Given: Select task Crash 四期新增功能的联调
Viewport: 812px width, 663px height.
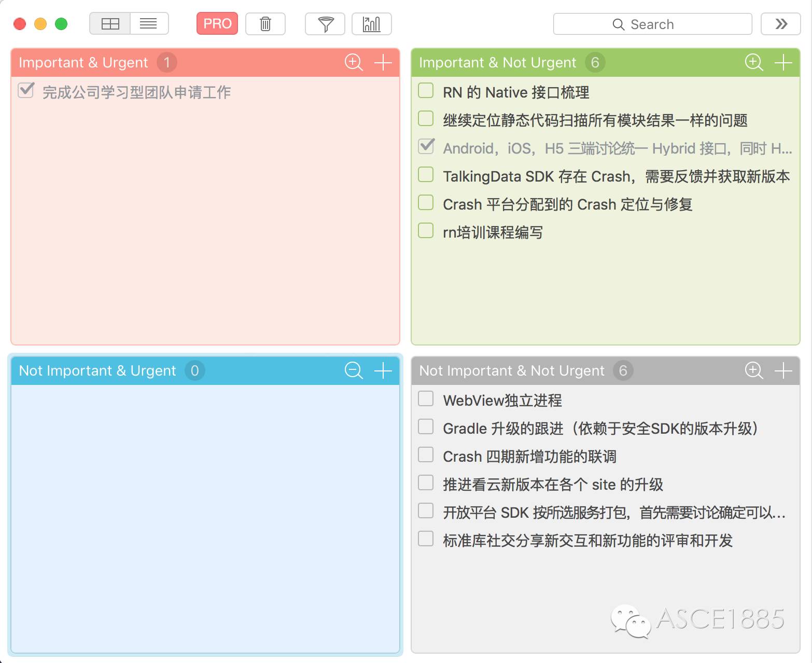Looking at the screenshot, I should tap(529, 457).
